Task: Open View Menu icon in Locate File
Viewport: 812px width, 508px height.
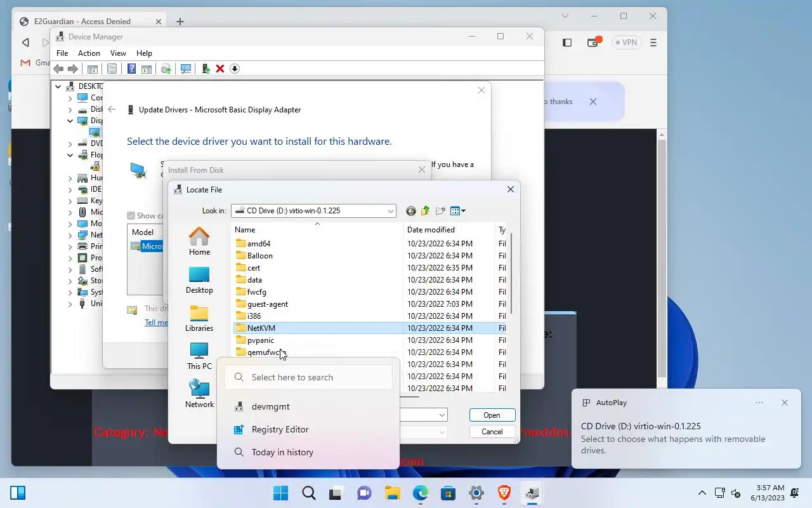Action: pos(458,211)
